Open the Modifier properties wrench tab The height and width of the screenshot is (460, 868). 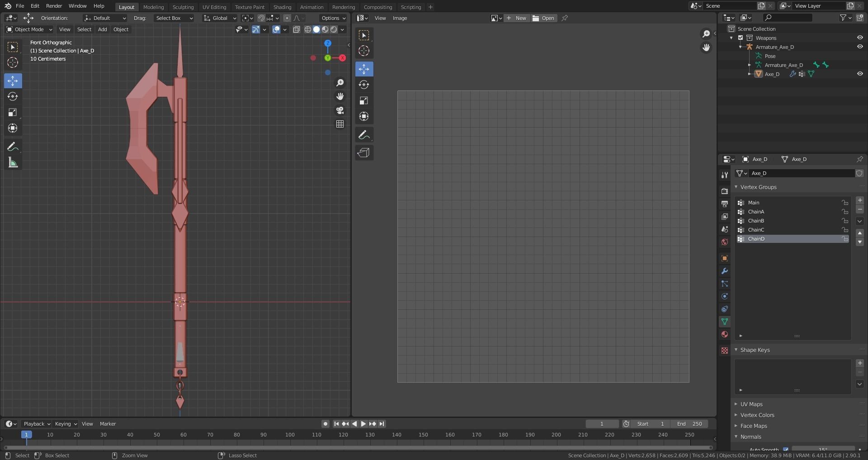point(725,271)
